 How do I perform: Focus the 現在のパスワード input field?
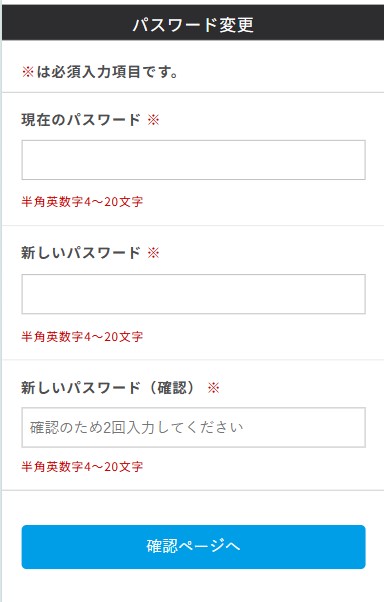pyautogui.click(x=193, y=160)
